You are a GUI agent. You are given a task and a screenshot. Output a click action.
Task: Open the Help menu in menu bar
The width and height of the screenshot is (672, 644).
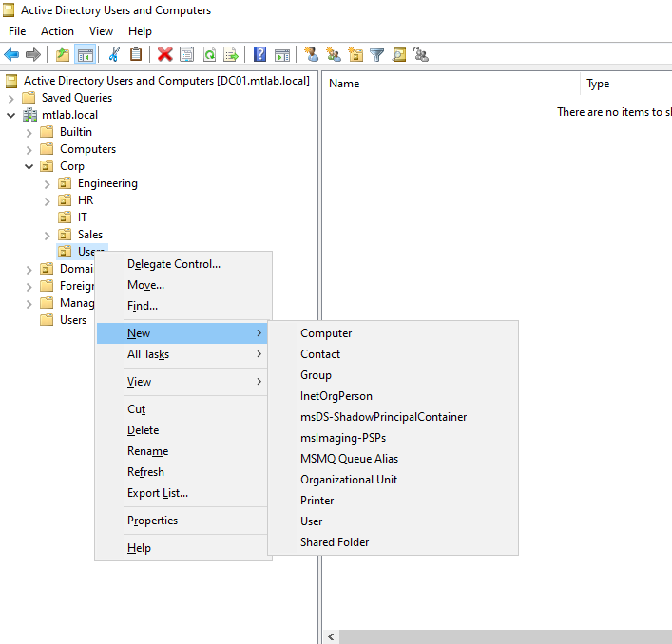click(x=140, y=31)
